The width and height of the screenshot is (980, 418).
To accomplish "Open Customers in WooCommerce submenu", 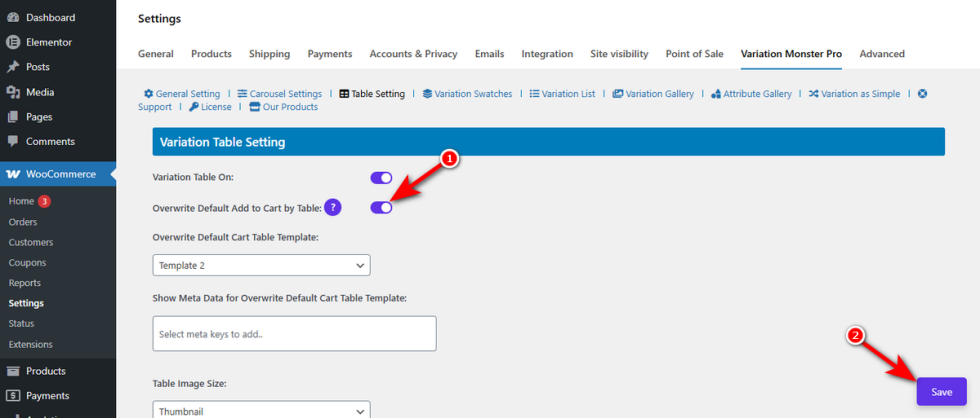I will point(31,242).
